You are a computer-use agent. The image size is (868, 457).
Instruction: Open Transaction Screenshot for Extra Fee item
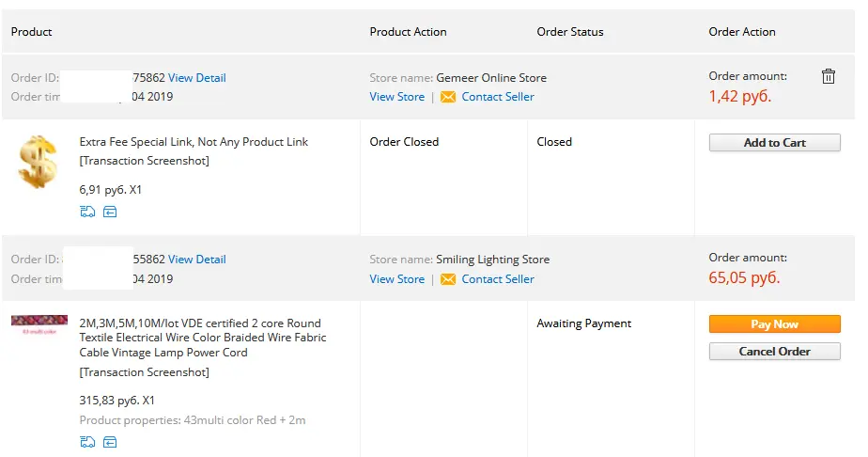pyautogui.click(x=145, y=161)
